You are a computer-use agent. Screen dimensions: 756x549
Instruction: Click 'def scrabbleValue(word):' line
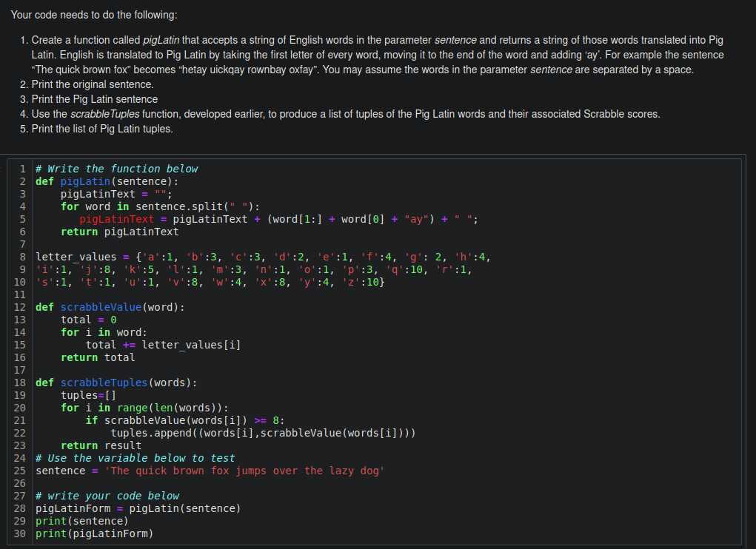110,307
